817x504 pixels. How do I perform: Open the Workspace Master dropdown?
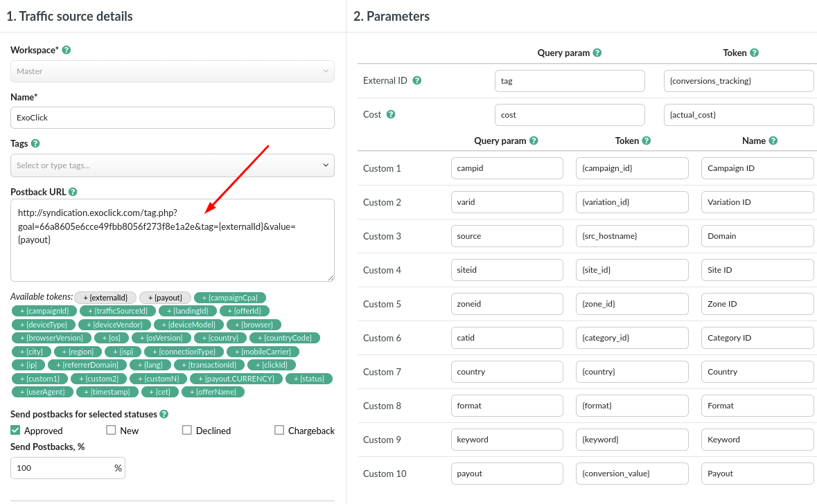(172, 71)
